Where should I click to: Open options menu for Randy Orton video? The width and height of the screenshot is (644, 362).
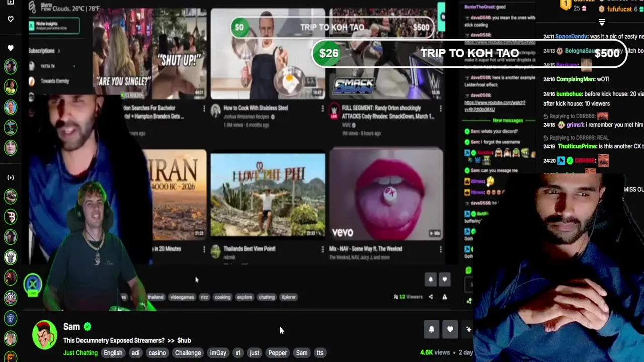(x=441, y=108)
